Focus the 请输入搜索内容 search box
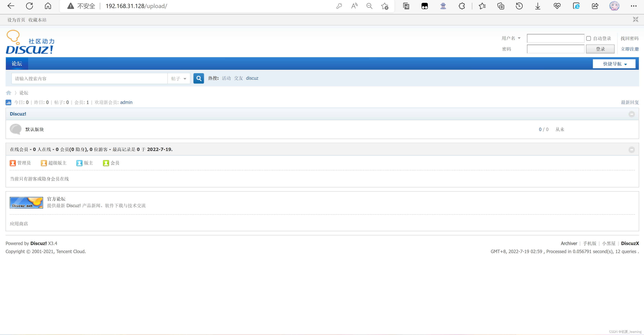This screenshot has height=335, width=644. tap(89, 79)
